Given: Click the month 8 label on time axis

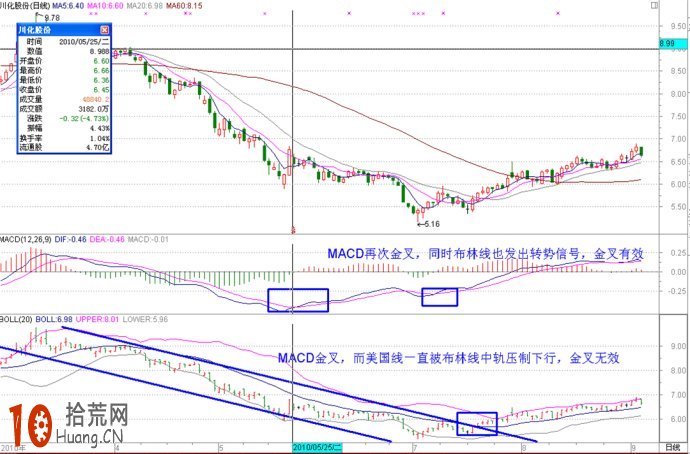Looking at the screenshot, I should pos(524,447).
